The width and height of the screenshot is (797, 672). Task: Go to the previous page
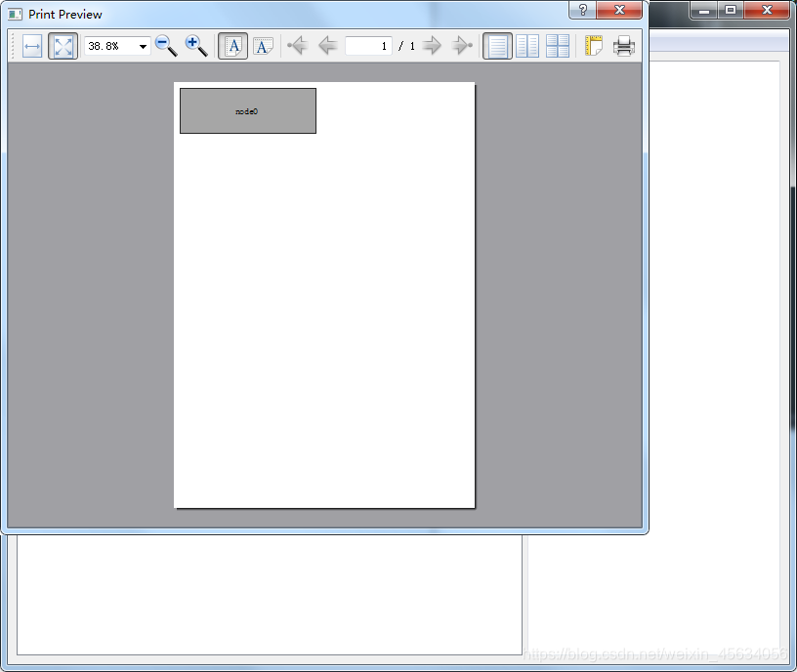pos(328,46)
